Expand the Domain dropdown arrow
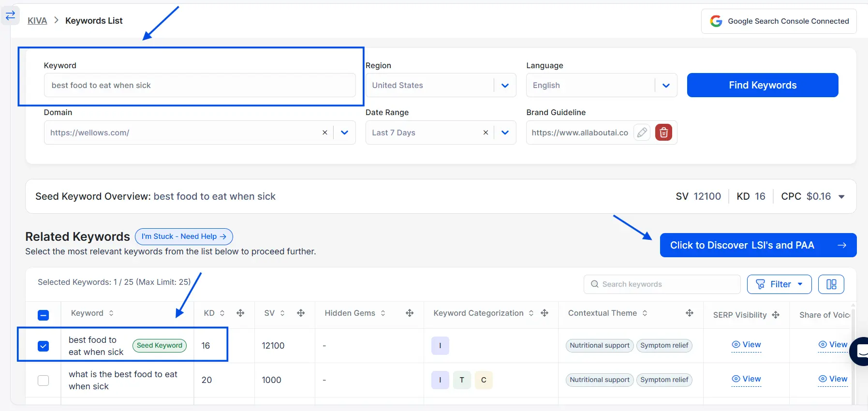Viewport: 868px width, 411px height. [344, 132]
